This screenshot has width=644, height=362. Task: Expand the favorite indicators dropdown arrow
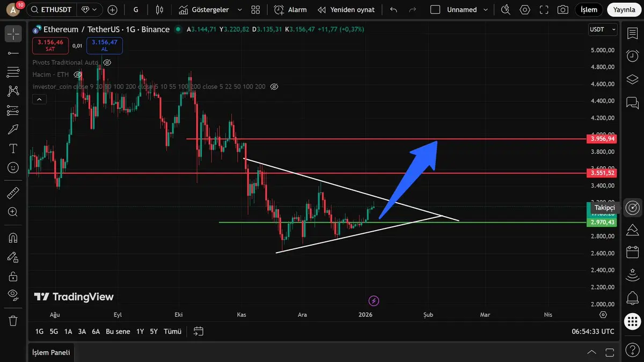239,10
